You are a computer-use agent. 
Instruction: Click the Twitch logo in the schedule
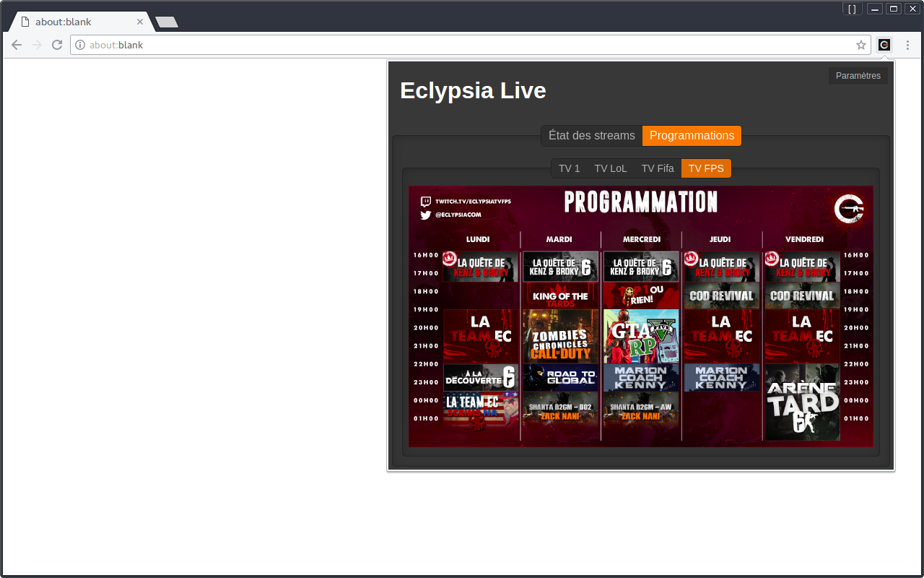[x=426, y=202]
